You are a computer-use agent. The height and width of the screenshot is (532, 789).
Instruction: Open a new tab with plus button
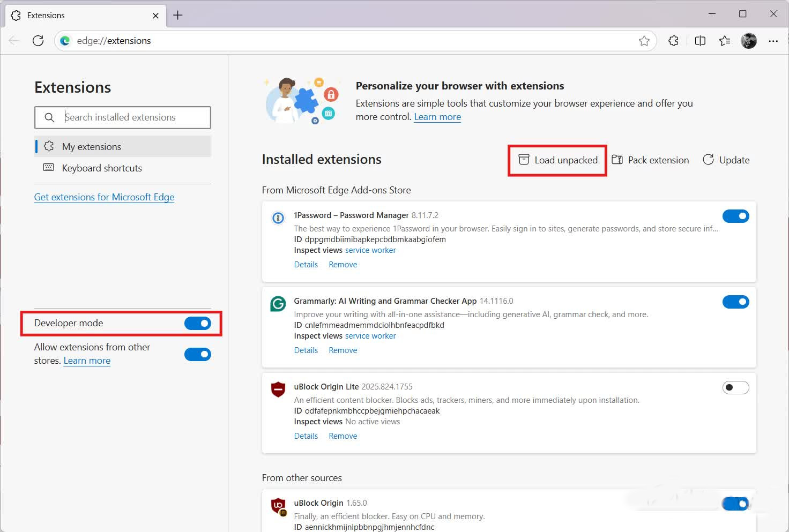(x=178, y=16)
